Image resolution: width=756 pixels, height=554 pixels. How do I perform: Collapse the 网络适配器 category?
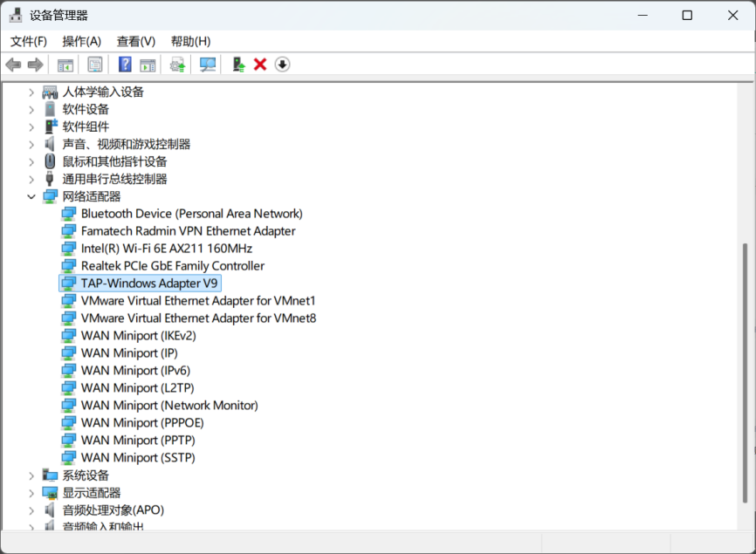[x=31, y=196]
